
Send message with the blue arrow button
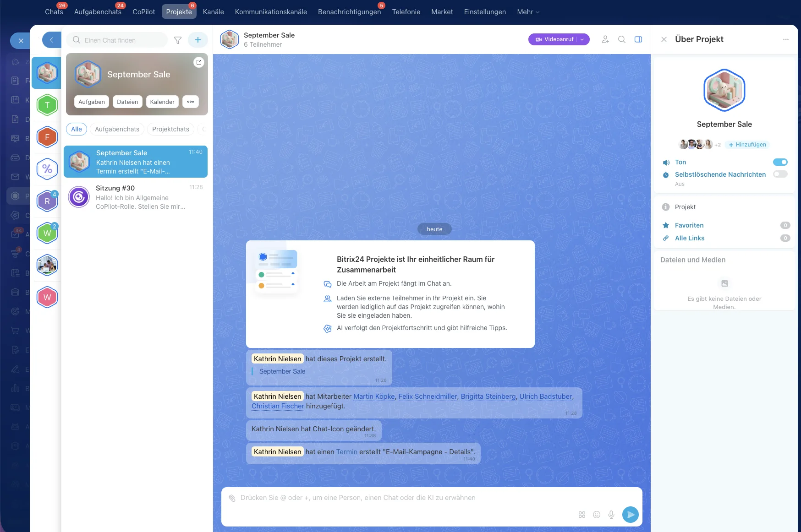pyautogui.click(x=631, y=515)
